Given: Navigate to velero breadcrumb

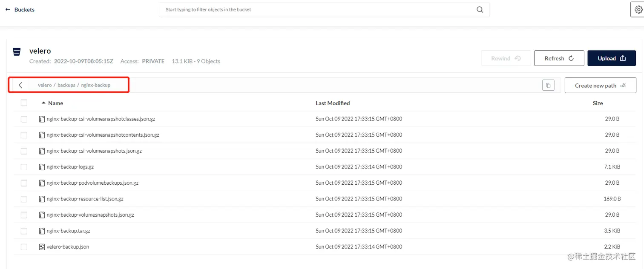Looking at the screenshot, I should pyautogui.click(x=45, y=85).
